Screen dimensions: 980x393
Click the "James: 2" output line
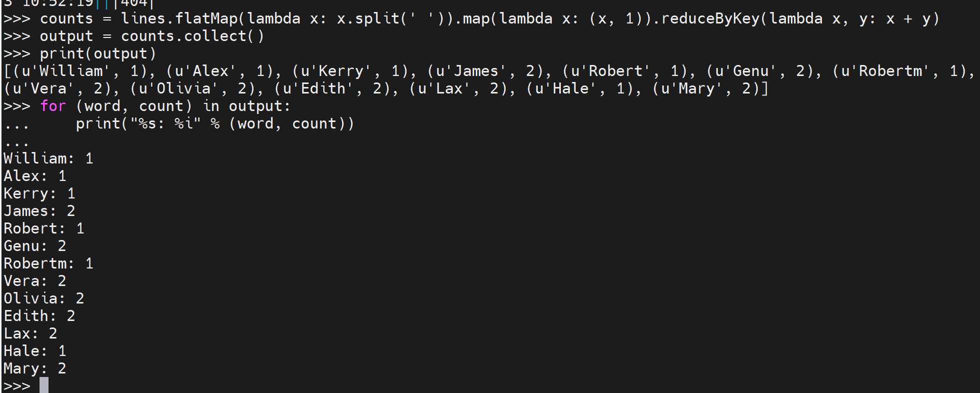[39, 211]
